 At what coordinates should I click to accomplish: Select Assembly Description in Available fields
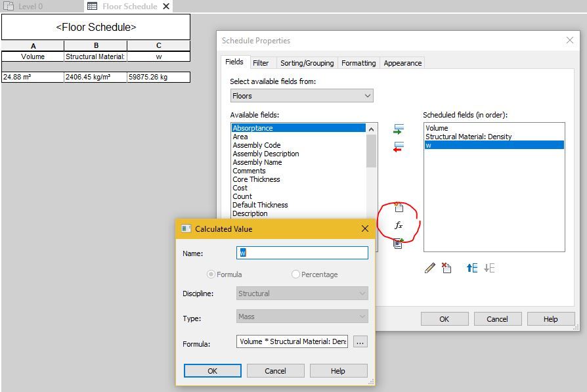click(x=298, y=154)
